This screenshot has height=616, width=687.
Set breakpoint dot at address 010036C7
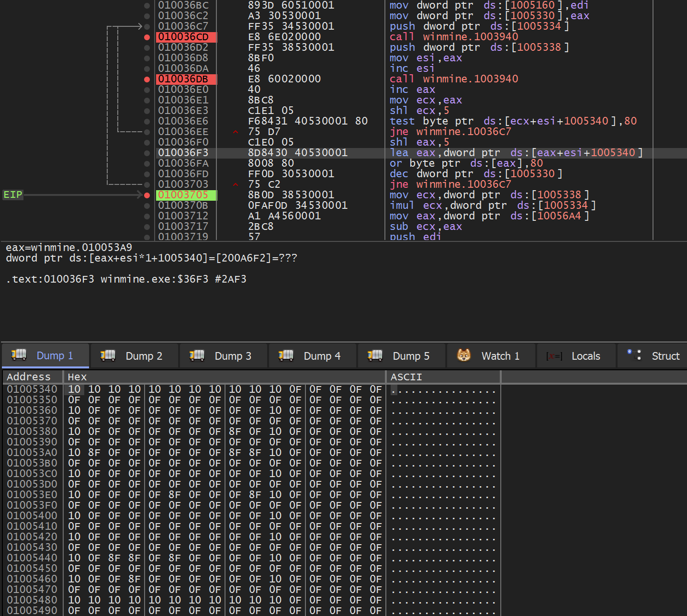(147, 27)
